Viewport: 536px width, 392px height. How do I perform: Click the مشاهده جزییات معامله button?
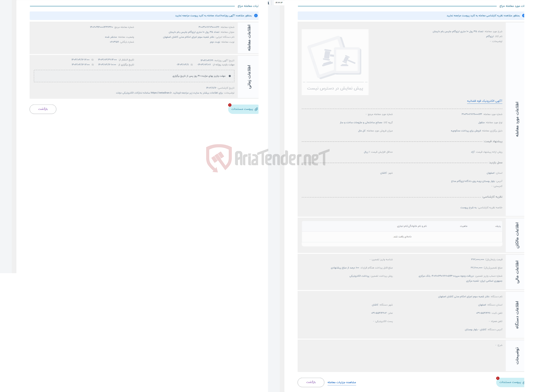tap(342, 382)
